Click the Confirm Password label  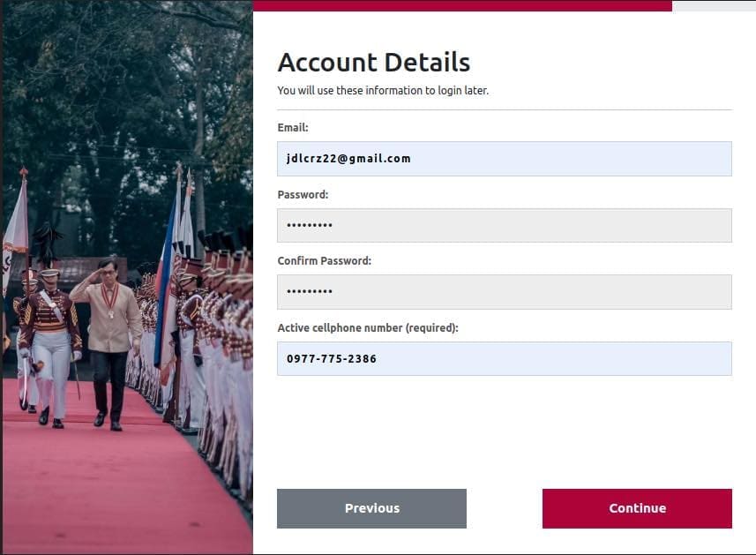click(x=325, y=261)
